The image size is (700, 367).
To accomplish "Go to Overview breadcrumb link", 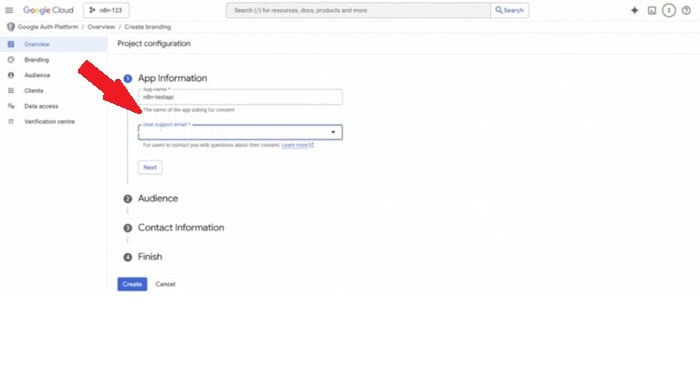I will 101,27.
